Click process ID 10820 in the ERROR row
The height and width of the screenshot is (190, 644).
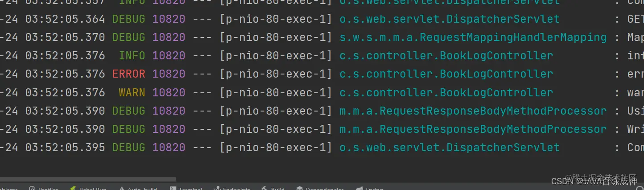169,74
